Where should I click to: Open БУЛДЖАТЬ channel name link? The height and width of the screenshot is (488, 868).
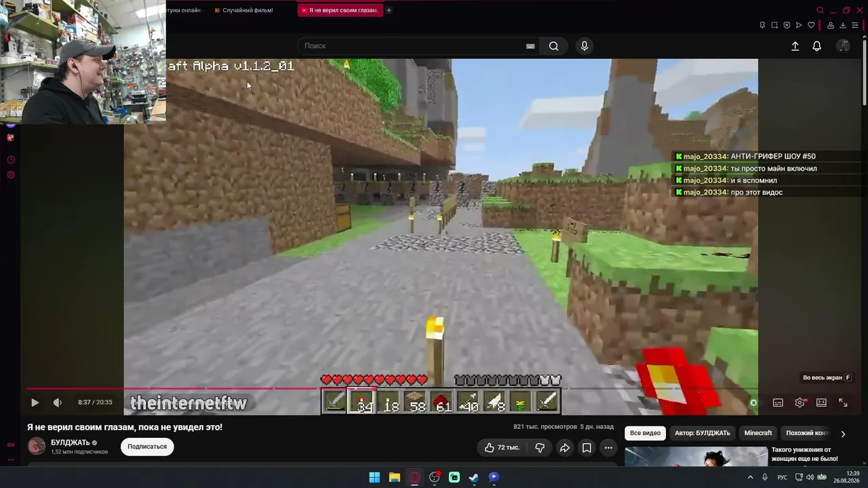click(x=71, y=443)
